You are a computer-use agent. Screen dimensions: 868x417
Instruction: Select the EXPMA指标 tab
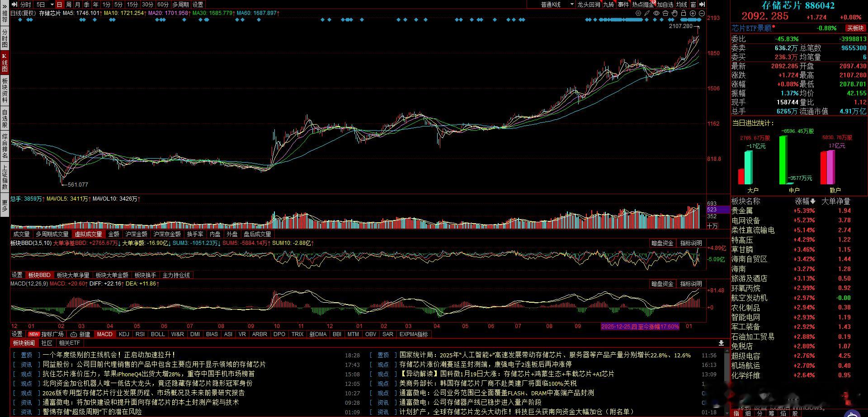[x=414, y=334]
